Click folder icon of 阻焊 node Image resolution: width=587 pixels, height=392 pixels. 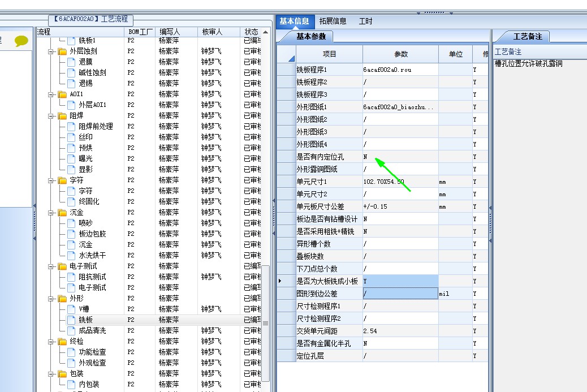click(63, 116)
